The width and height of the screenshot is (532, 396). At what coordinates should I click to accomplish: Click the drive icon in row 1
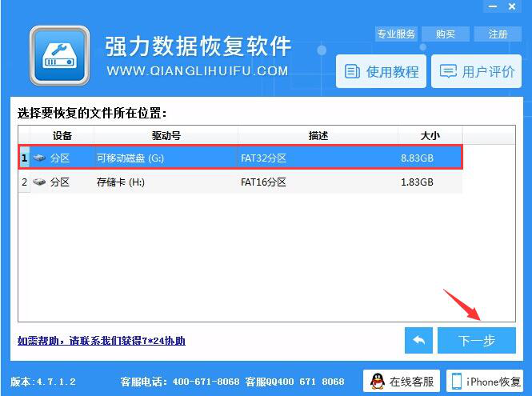click(39, 158)
